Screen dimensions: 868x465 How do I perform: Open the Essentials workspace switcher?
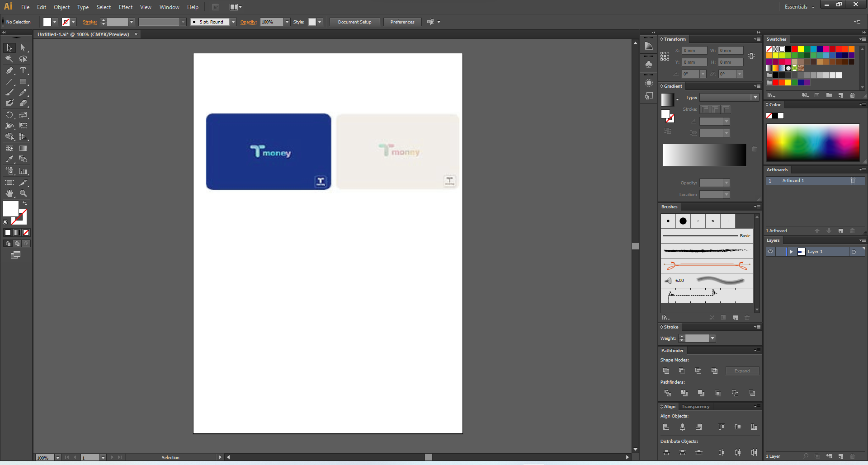[799, 7]
